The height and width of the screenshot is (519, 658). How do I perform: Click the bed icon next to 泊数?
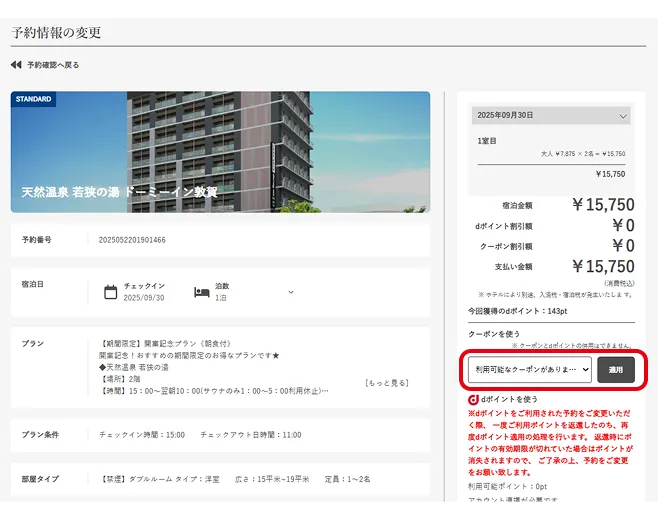click(201, 292)
